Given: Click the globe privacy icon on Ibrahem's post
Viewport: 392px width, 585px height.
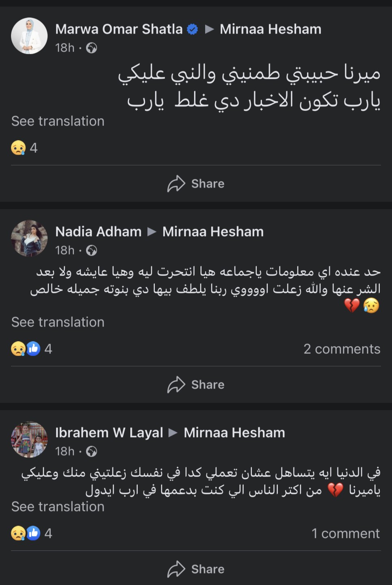Looking at the screenshot, I should point(92,452).
